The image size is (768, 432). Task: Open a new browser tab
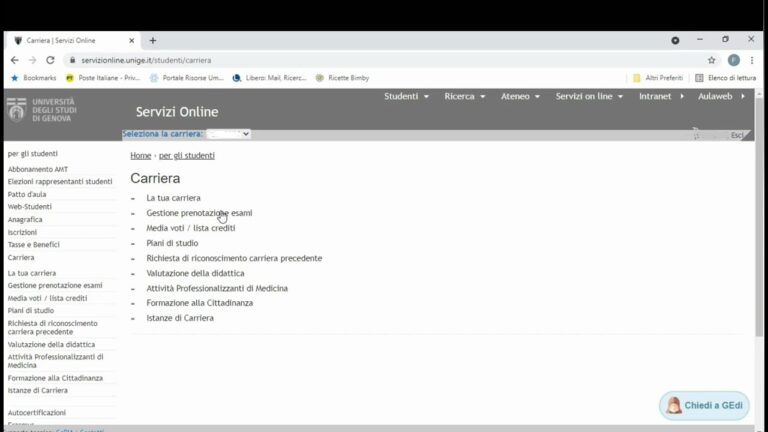coord(153,41)
